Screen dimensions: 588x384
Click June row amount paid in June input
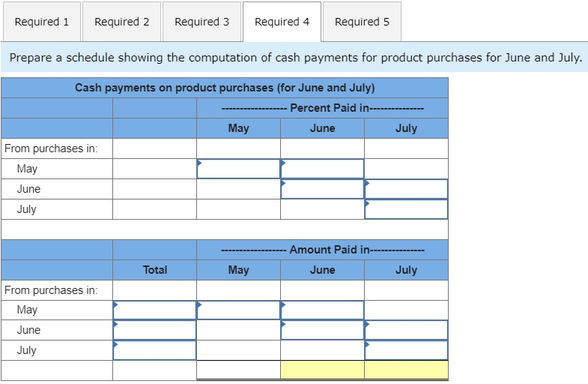tap(323, 330)
